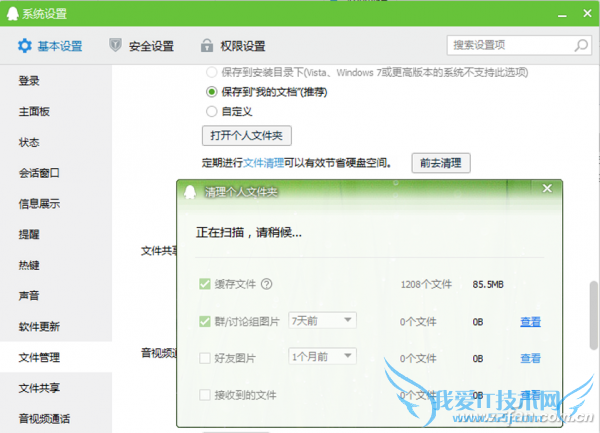This screenshot has height=433, width=600.
Task: Click 查看 link for 群/讨论组图片
Action: pyautogui.click(x=530, y=322)
